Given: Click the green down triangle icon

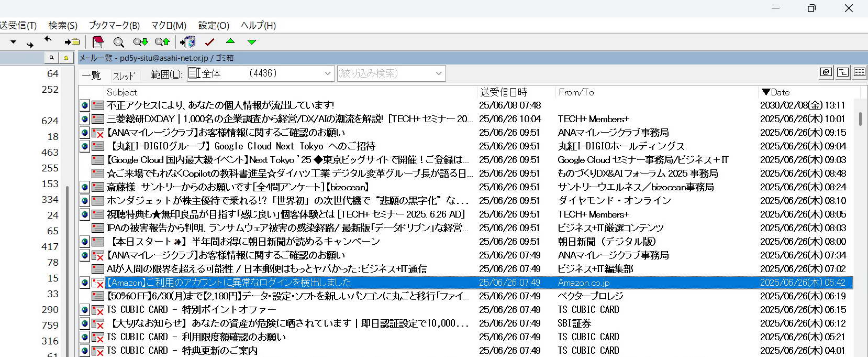Looking at the screenshot, I should (x=252, y=42).
